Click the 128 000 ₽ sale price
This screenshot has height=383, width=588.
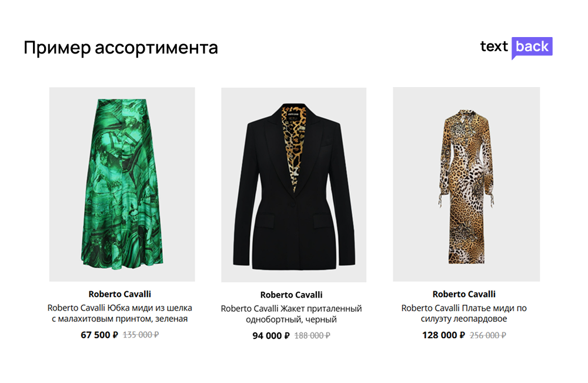(x=443, y=335)
